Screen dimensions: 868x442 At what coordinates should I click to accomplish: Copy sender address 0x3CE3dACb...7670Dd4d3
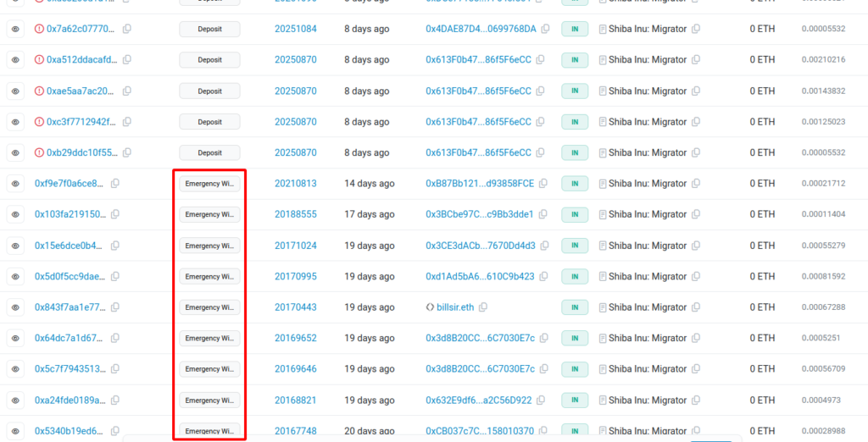[545, 246]
